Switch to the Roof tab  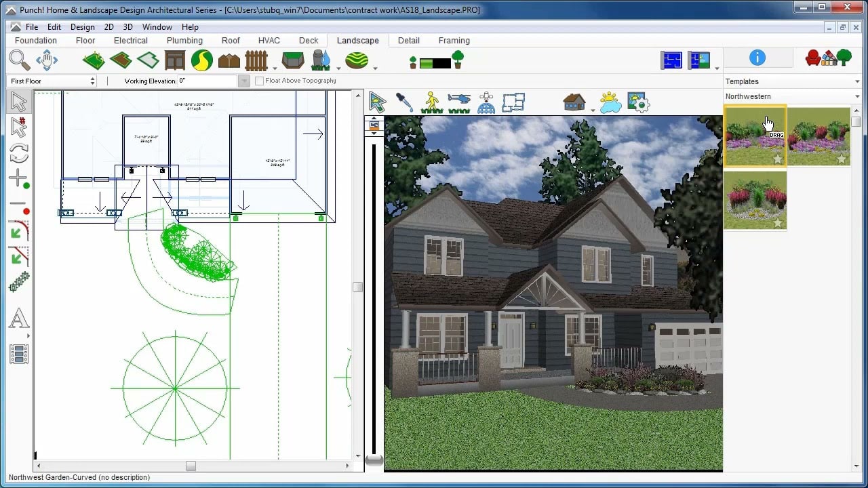pyautogui.click(x=231, y=41)
